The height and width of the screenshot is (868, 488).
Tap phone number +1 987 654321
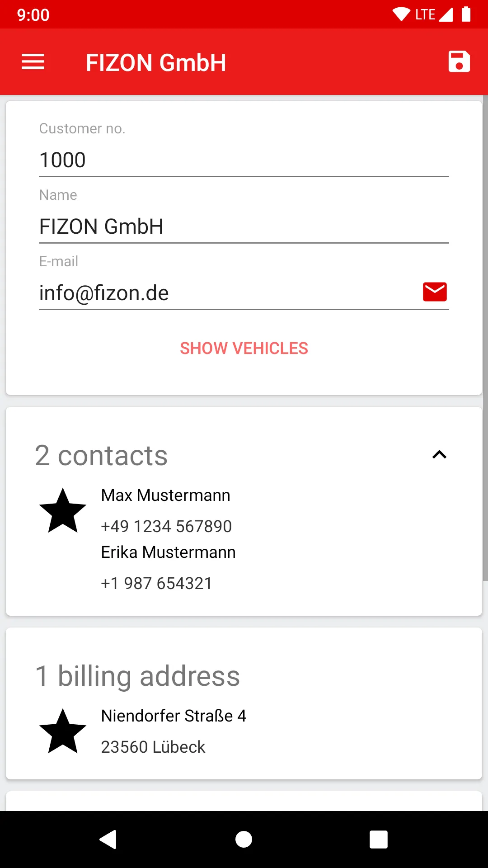pyautogui.click(x=156, y=583)
